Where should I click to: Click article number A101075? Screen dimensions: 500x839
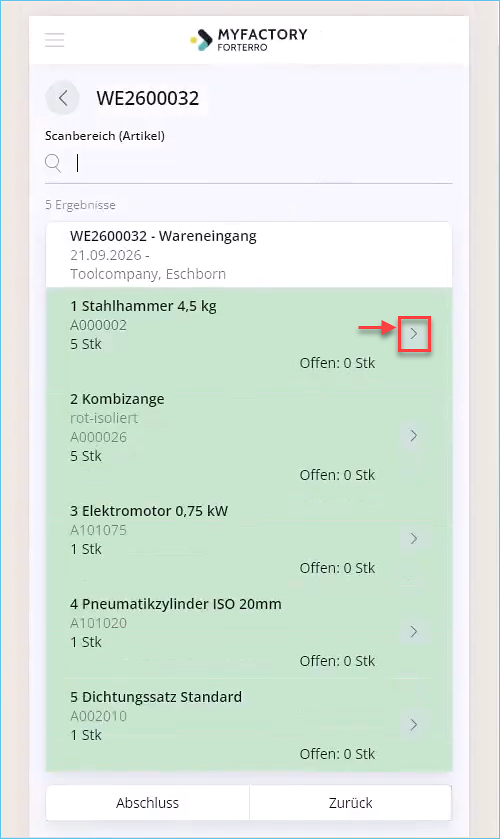point(99,530)
